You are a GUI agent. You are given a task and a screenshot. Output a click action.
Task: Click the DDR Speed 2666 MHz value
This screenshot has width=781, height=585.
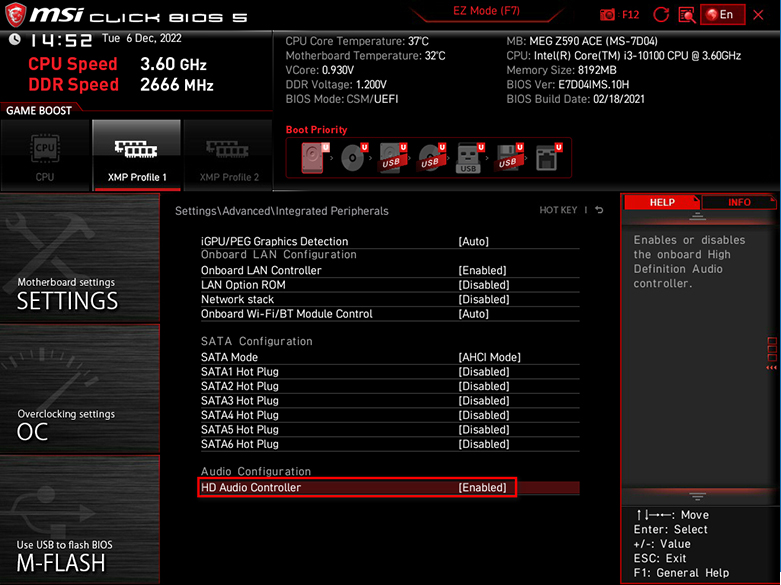coord(177,85)
